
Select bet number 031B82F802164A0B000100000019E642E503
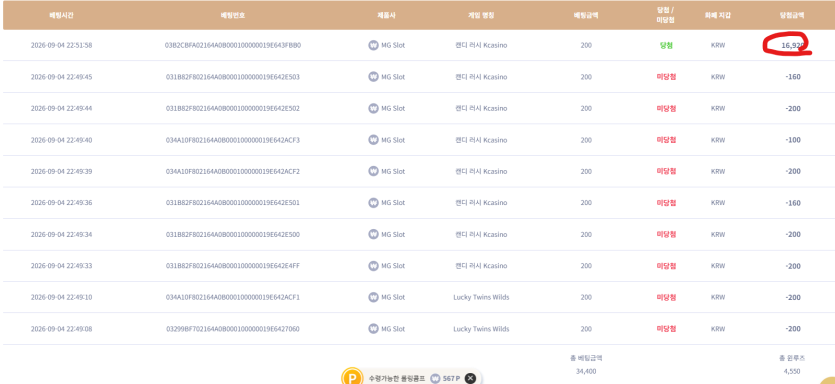(x=233, y=77)
